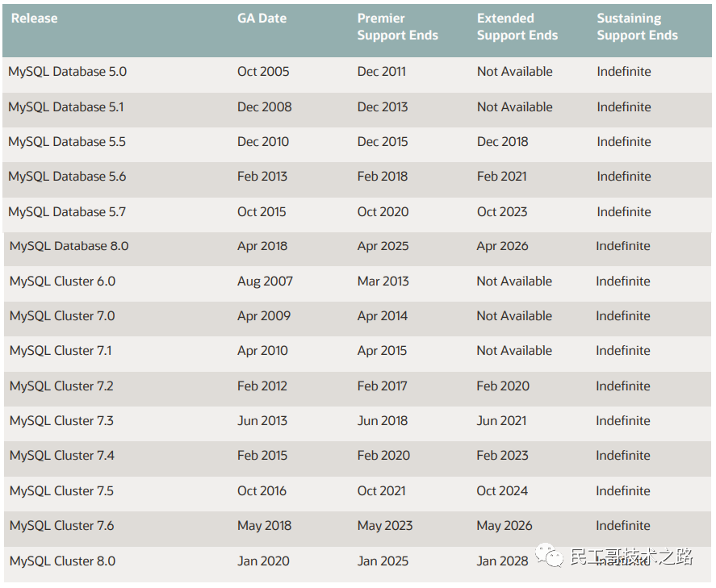Click May 2026 extended support date
Viewport: 716px width, 588px height.
click(505, 526)
